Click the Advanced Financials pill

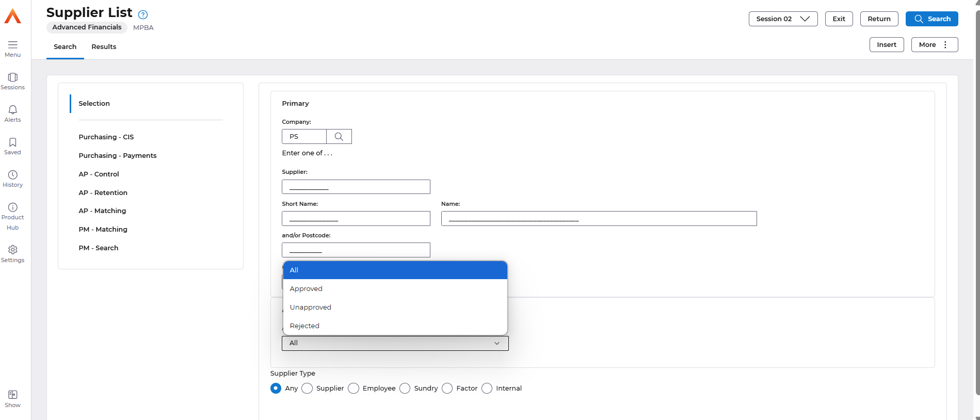87,27
